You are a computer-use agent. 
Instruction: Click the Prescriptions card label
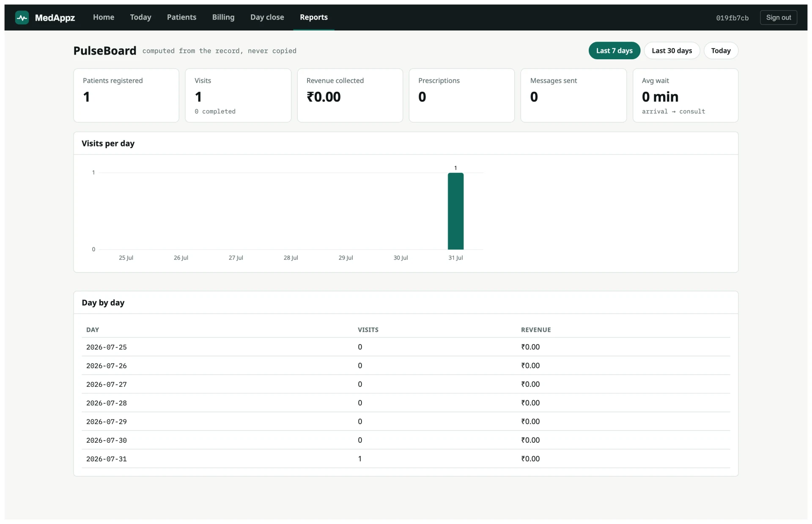(x=439, y=80)
